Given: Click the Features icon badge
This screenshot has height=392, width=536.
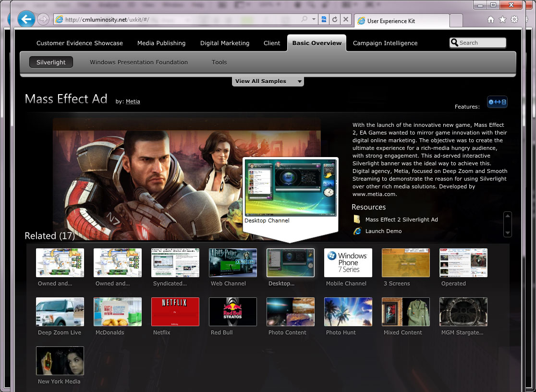Looking at the screenshot, I should (497, 102).
